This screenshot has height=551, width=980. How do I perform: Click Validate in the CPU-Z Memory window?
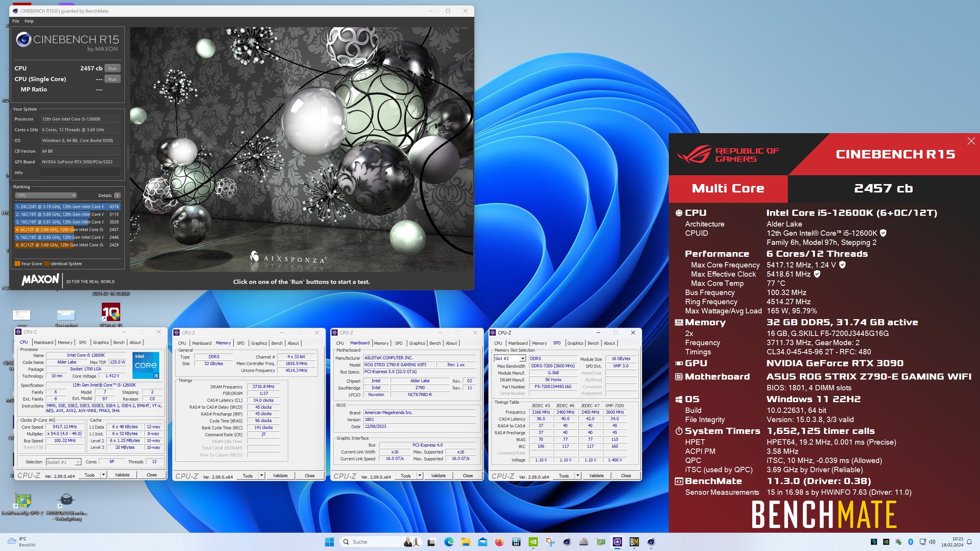coord(280,476)
